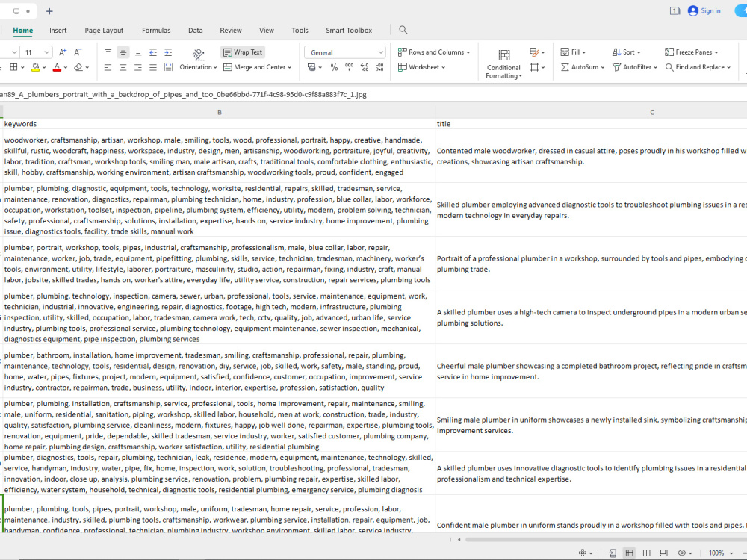Apply the thousands separator style
The width and height of the screenshot is (747, 560).
(349, 68)
